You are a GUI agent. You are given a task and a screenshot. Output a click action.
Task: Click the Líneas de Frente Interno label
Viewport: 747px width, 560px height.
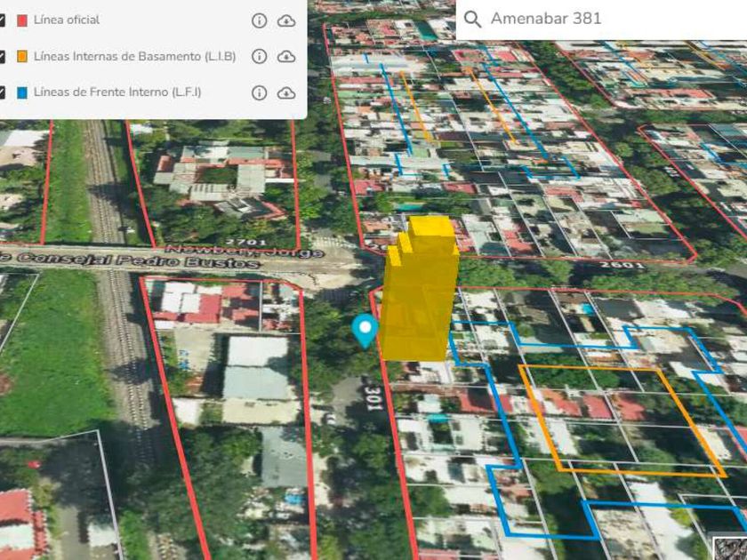(x=117, y=92)
